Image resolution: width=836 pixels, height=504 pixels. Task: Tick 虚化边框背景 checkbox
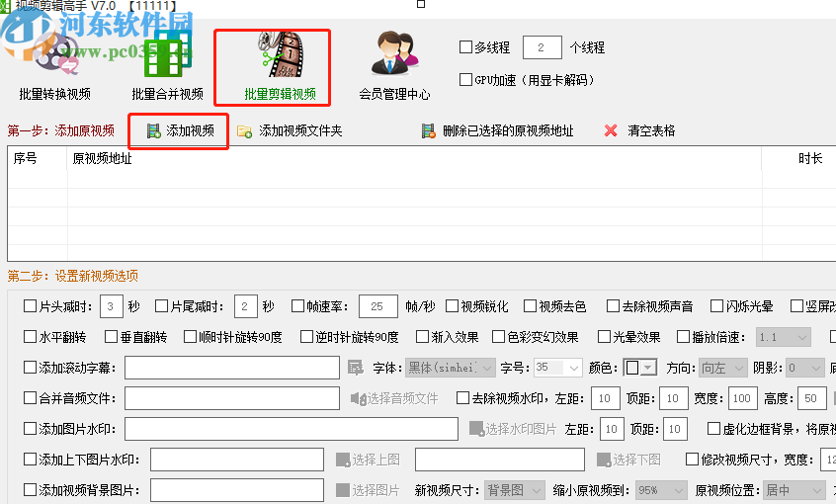(x=713, y=429)
